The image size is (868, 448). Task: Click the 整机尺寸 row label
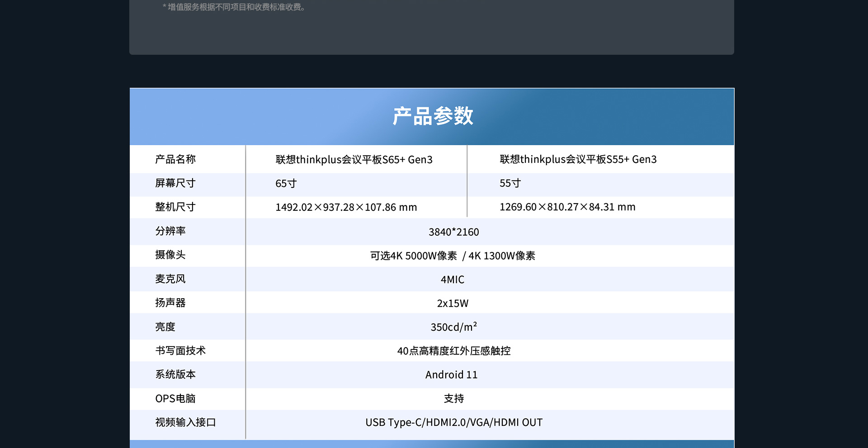pyautogui.click(x=175, y=207)
